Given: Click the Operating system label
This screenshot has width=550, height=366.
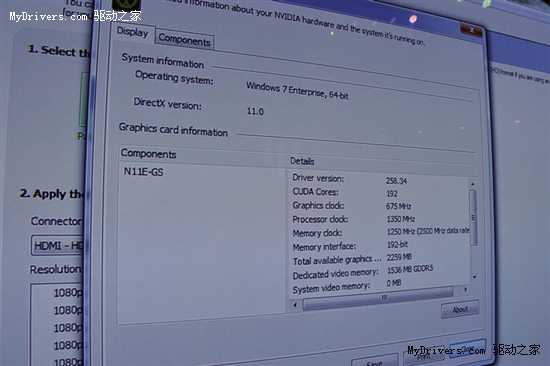Looking at the screenshot, I should [174, 77].
